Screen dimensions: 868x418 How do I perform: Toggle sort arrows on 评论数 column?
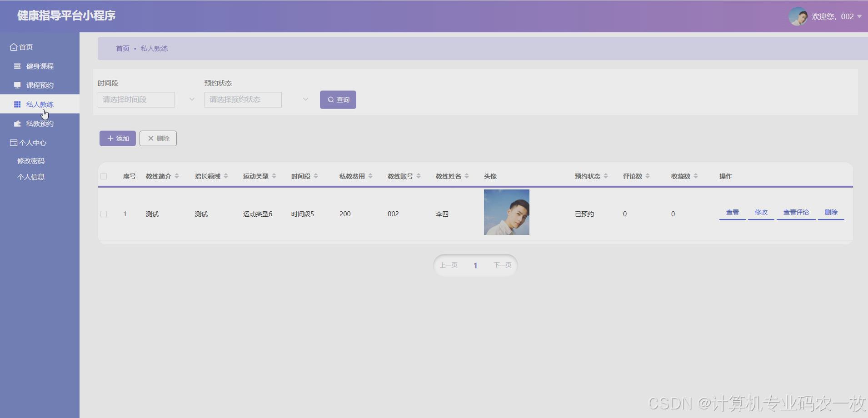[x=649, y=176]
